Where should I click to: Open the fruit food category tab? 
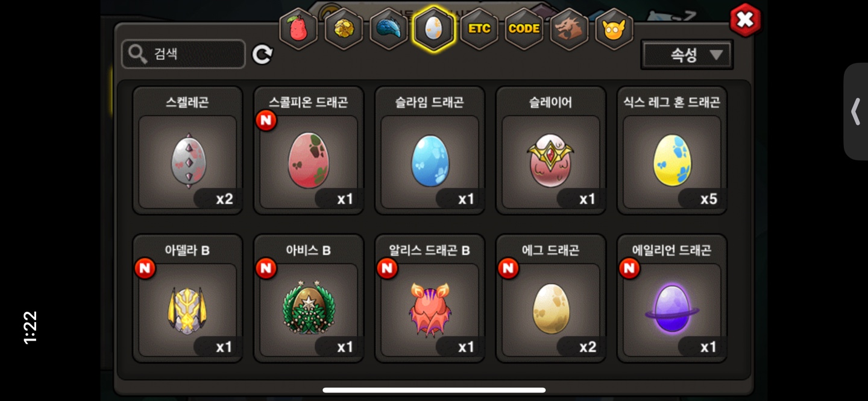click(x=298, y=28)
